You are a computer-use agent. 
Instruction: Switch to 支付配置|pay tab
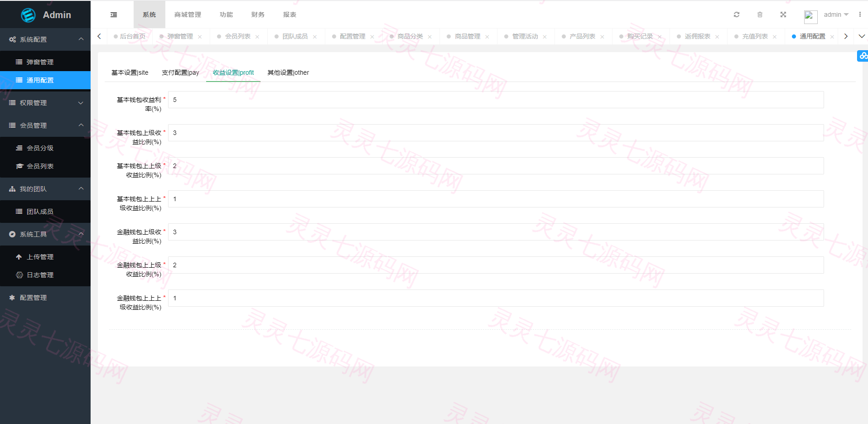(x=180, y=72)
